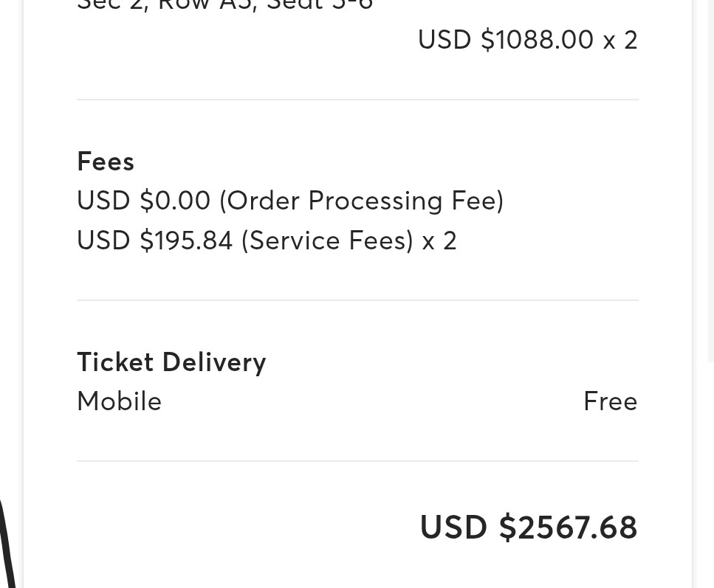Click the divider line below ticket price
Image resolution: width=714 pixels, height=588 pixels.
coord(357,99)
